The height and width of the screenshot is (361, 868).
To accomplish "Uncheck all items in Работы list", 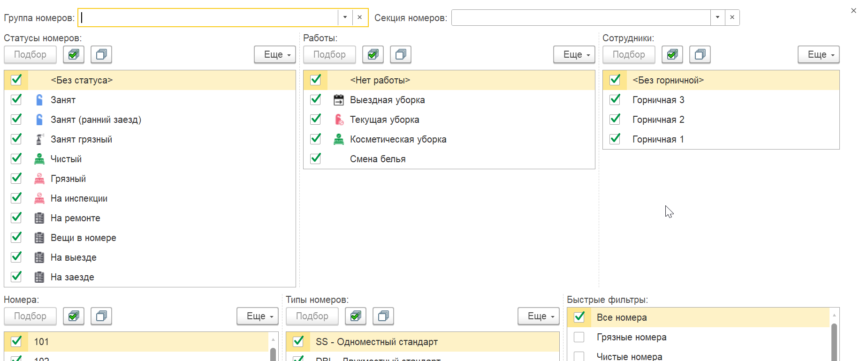I will pos(401,54).
